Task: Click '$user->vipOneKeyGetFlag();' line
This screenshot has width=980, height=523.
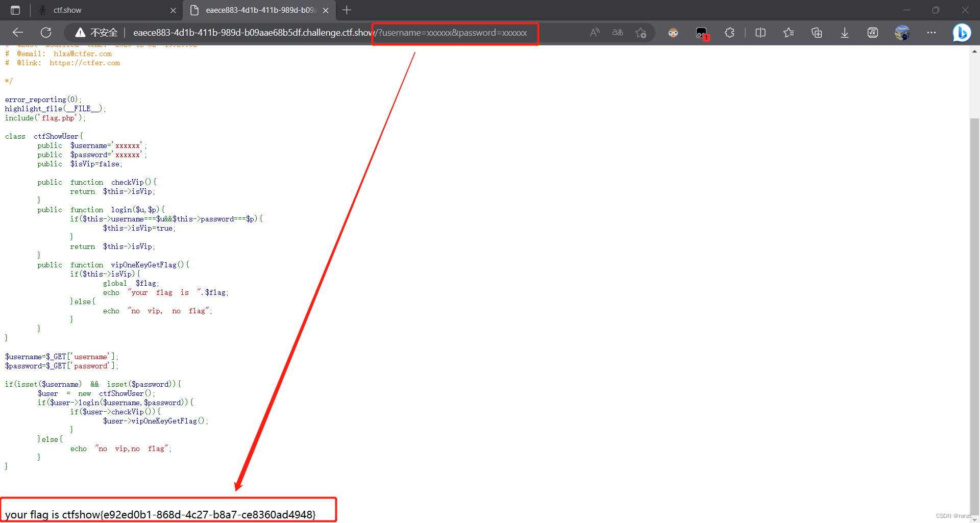Action: pos(156,421)
